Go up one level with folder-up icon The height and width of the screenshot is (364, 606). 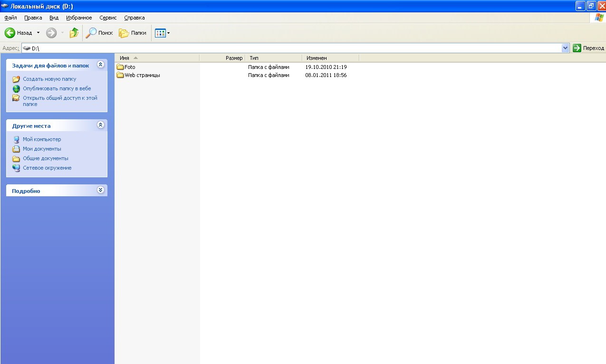(x=74, y=33)
